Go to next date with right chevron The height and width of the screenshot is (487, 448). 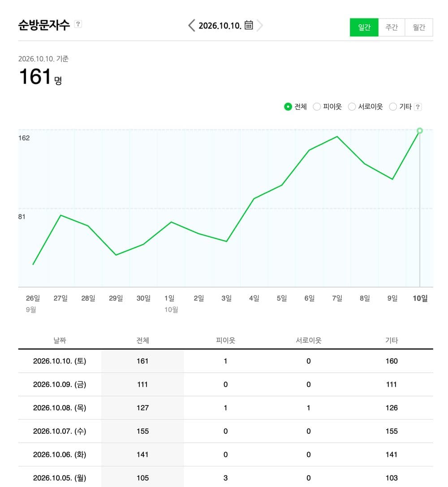point(260,26)
